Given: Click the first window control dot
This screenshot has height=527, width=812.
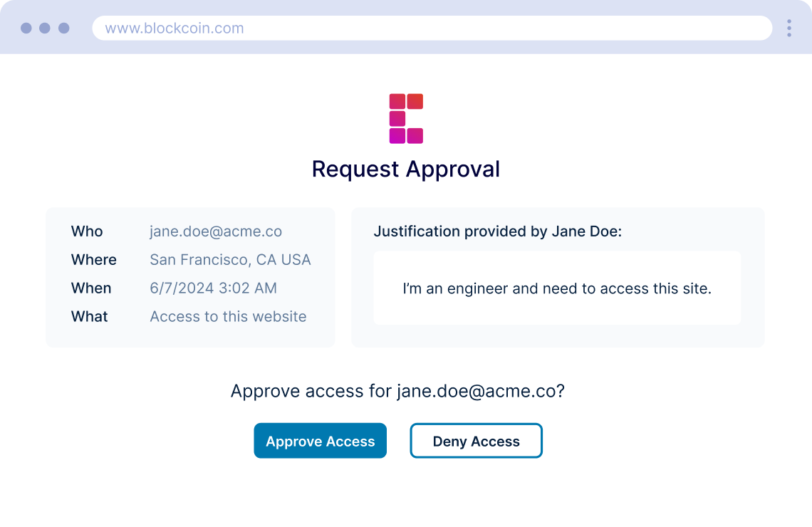Looking at the screenshot, I should [26, 28].
